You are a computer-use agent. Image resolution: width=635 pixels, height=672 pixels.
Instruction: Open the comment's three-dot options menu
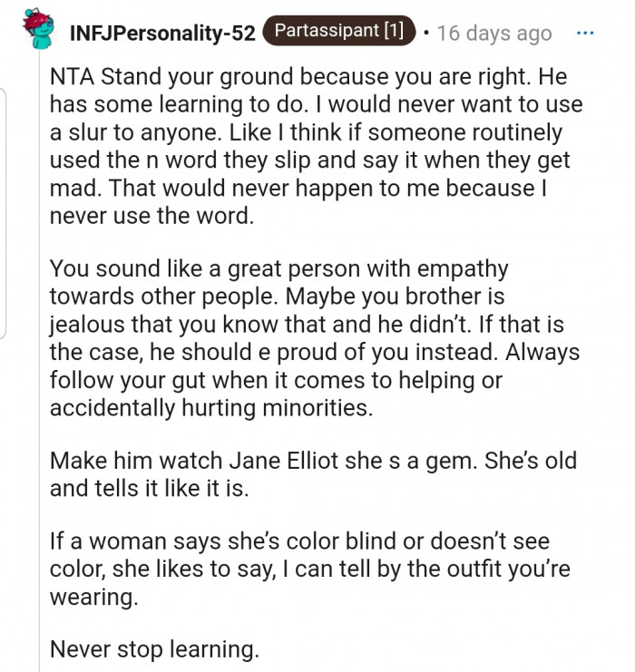click(x=585, y=33)
